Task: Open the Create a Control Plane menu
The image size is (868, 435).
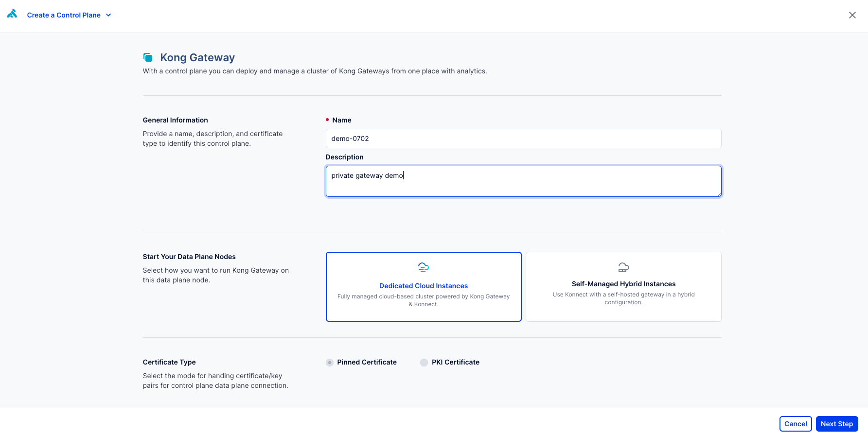Action: pos(69,15)
